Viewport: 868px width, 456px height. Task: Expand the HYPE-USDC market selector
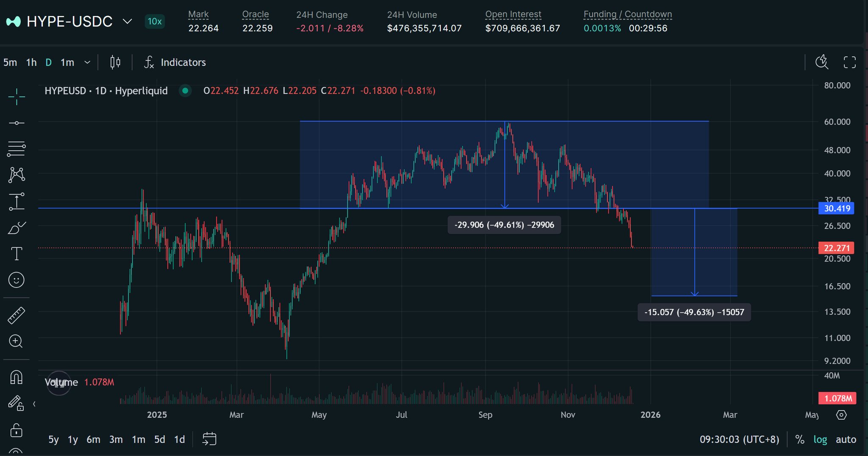(x=127, y=21)
